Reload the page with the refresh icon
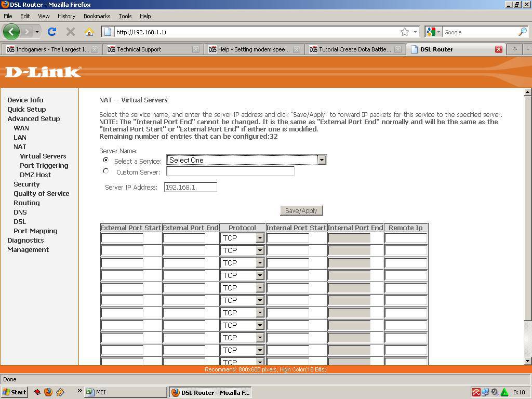Viewport: 532px width, 399px height. (52, 32)
